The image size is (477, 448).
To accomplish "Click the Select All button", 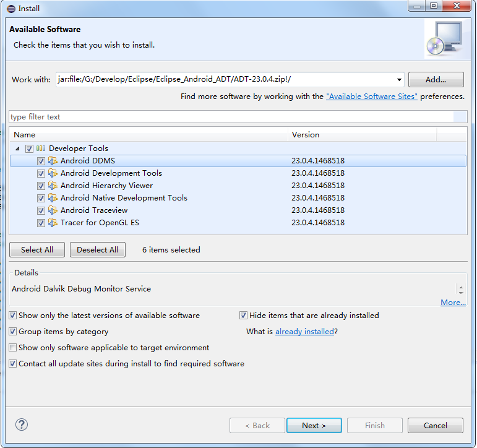I will 37,250.
